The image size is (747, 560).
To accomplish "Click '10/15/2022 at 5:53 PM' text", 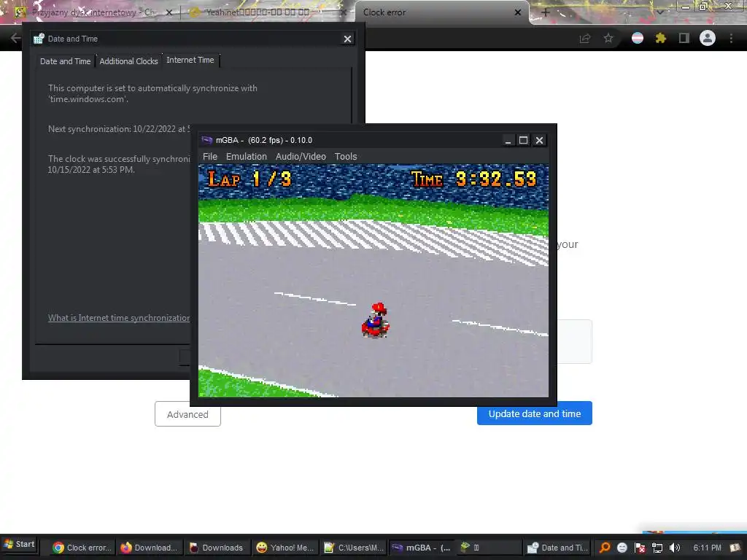I will [91, 169].
